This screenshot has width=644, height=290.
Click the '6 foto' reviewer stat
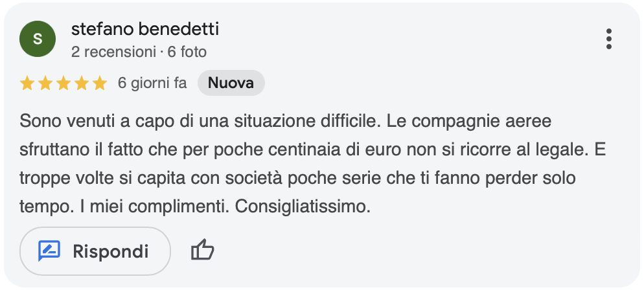(x=187, y=52)
